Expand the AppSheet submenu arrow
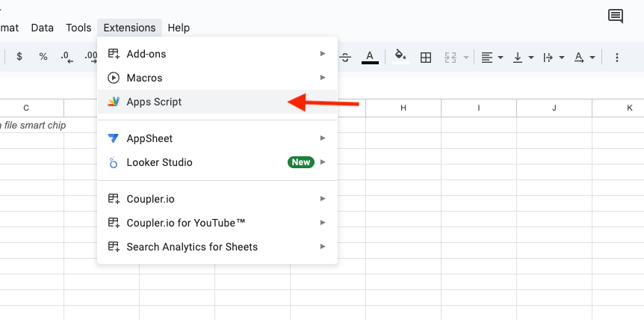Screen dimensions: 644x320 (323, 138)
